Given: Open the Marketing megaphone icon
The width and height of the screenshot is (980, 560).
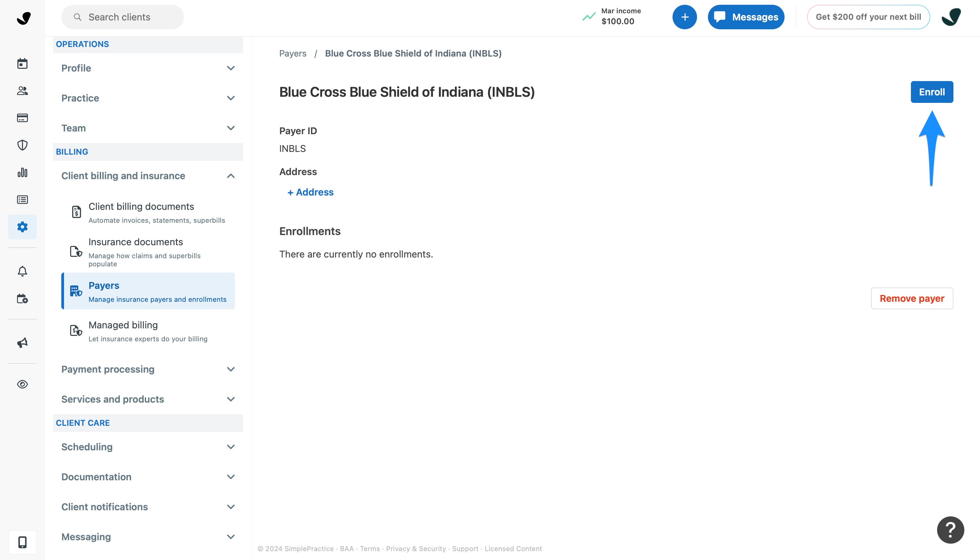Looking at the screenshot, I should coord(22,343).
